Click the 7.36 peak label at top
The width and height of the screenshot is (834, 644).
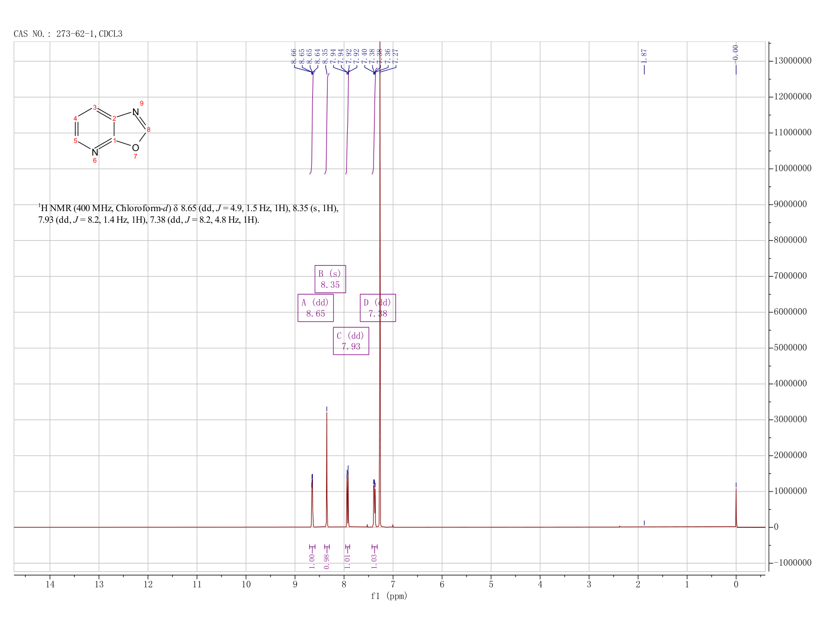[x=388, y=56]
